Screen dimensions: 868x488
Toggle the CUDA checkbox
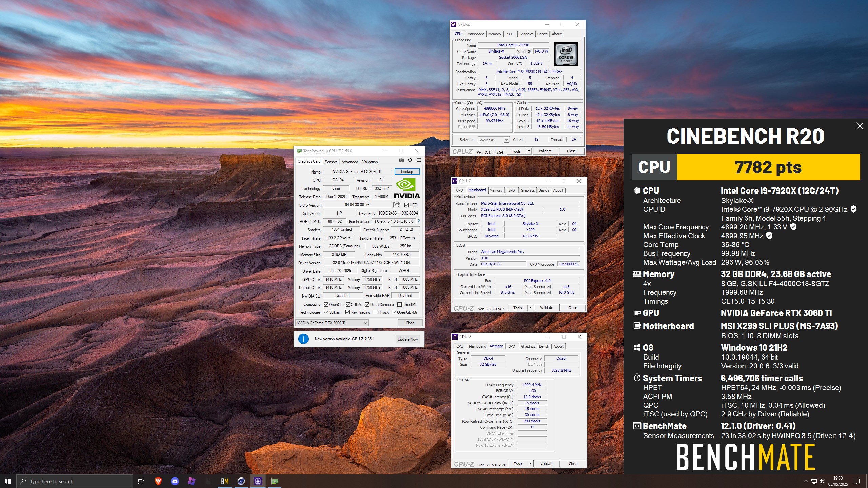(x=348, y=305)
